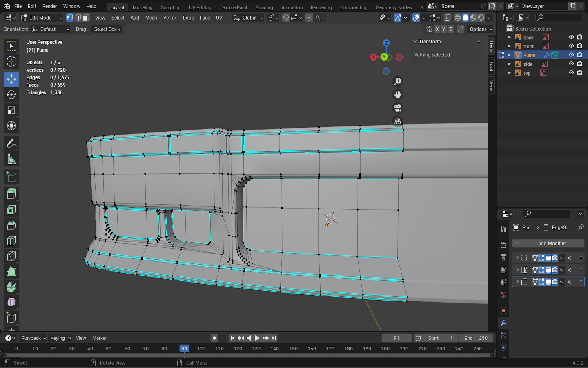The width and height of the screenshot is (588, 368).
Task: Toggle visibility of the side collection
Action: tap(571, 64)
